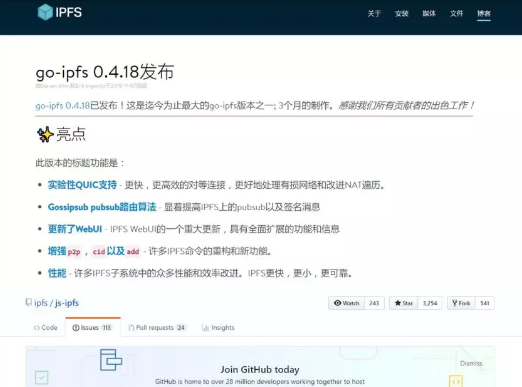522x387 pixels.
Task: Click the 亮点 section heading
Action: [x=71, y=134]
